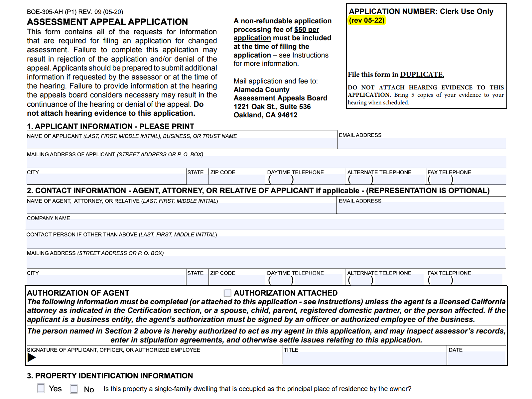Click the Company Name field
Screen dimensions: 532x399
click(265, 224)
